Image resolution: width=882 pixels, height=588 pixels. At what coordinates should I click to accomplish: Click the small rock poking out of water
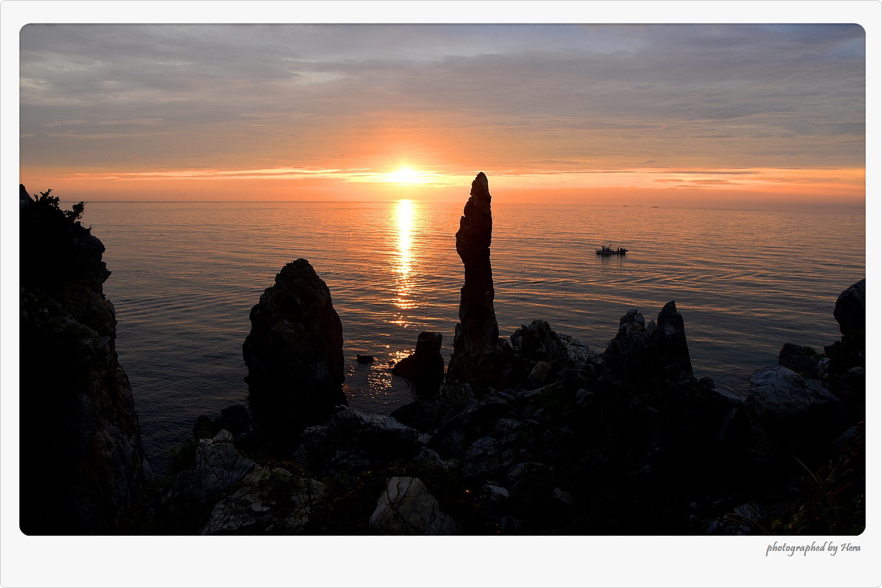pyautogui.click(x=365, y=358)
